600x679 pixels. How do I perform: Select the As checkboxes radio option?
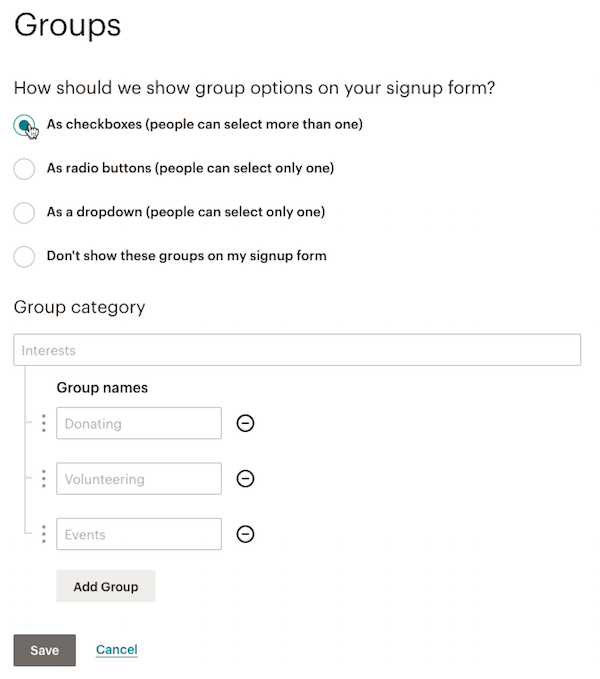[x=24, y=125]
